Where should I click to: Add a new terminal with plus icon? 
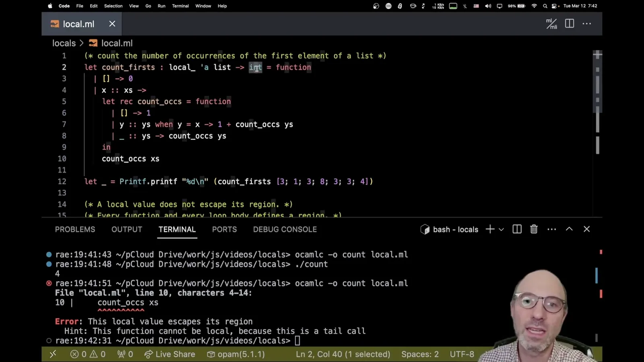click(x=490, y=229)
